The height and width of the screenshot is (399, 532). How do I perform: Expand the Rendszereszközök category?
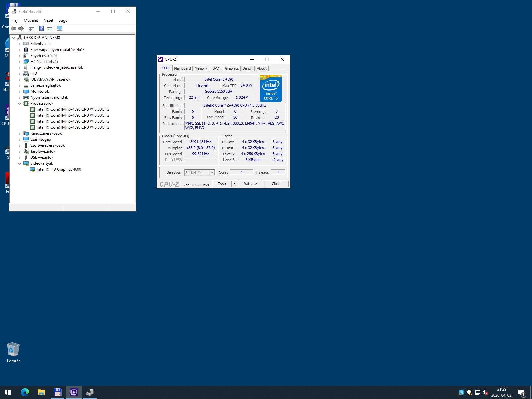coord(19,133)
